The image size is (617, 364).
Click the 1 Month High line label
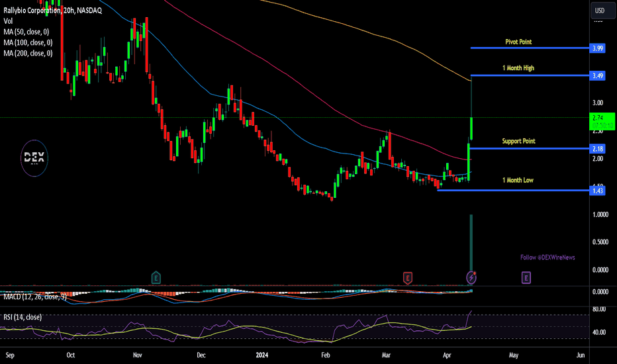518,68
